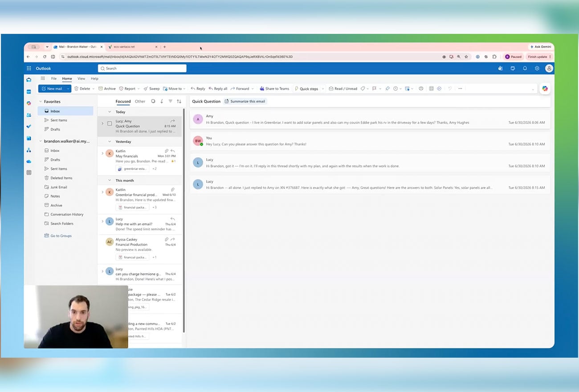Image resolution: width=579 pixels, height=392 pixels.
Task: Open the Teams meet icon in the Outlook header
Action: click(x=501, y=68)
